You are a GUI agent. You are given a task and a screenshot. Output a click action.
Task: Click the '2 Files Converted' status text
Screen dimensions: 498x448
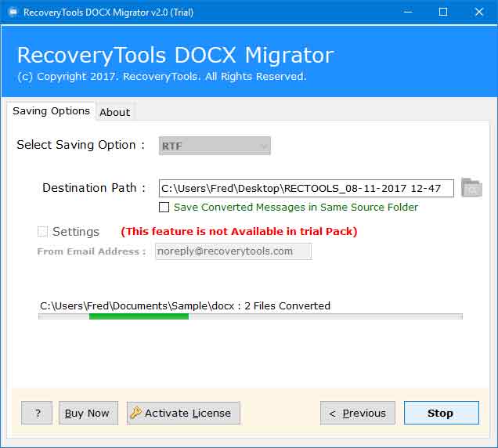pos(287,305)
